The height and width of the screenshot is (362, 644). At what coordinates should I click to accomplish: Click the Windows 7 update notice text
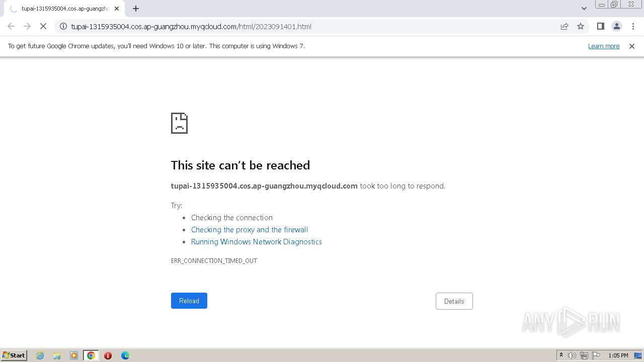(156, 46)
